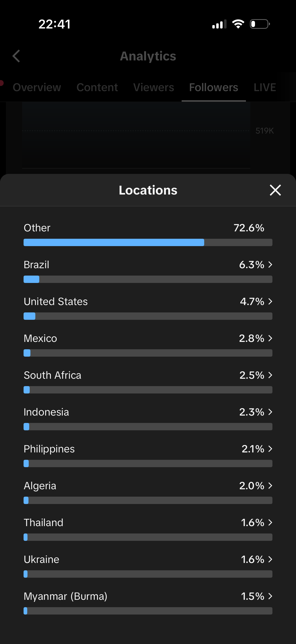Tap the Indonesia row label
296x644 pixels.
(x=46, y=412)
